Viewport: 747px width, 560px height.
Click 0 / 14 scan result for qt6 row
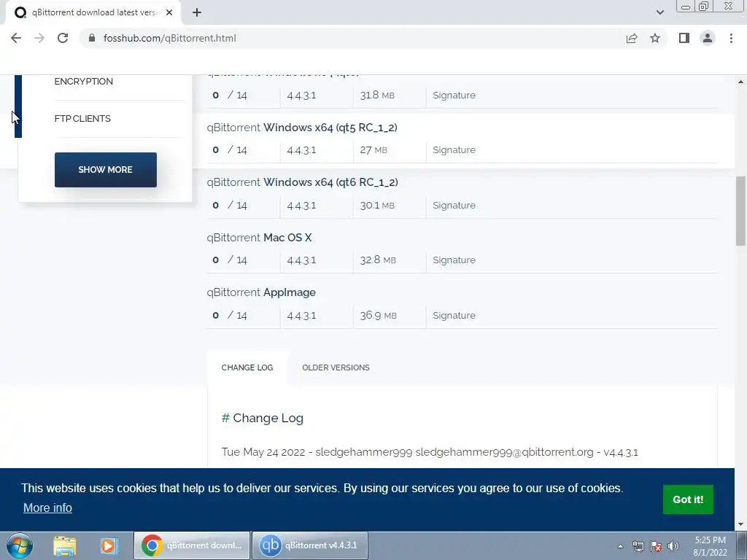(x=230, y=205)
